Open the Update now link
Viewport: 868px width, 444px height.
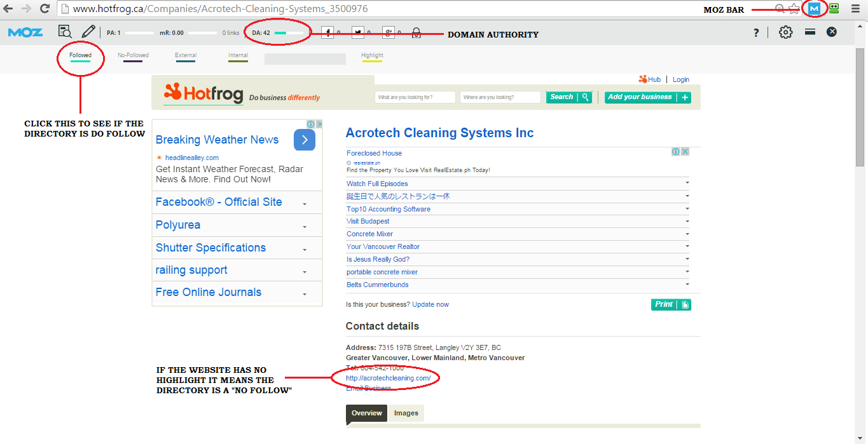pos(431,304)
